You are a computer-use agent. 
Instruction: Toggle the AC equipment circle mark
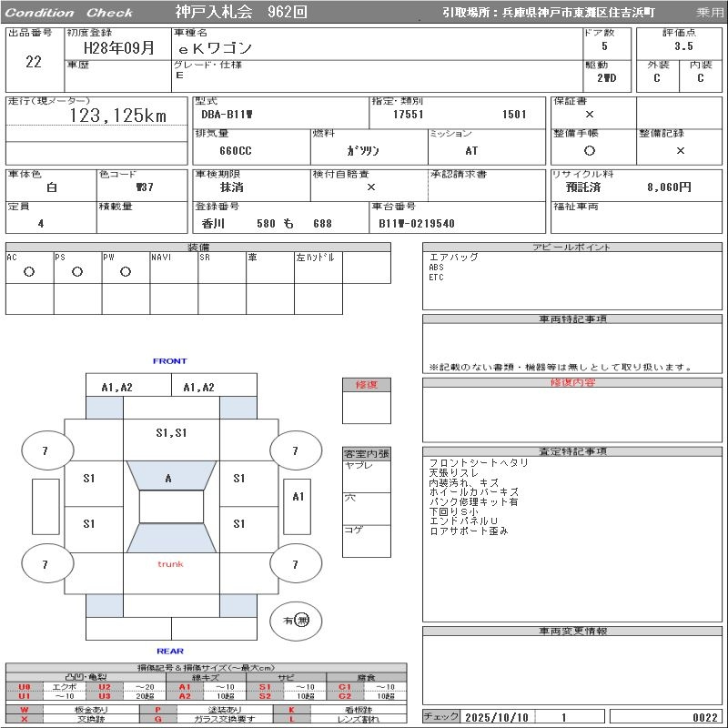(x=29, y=271)
